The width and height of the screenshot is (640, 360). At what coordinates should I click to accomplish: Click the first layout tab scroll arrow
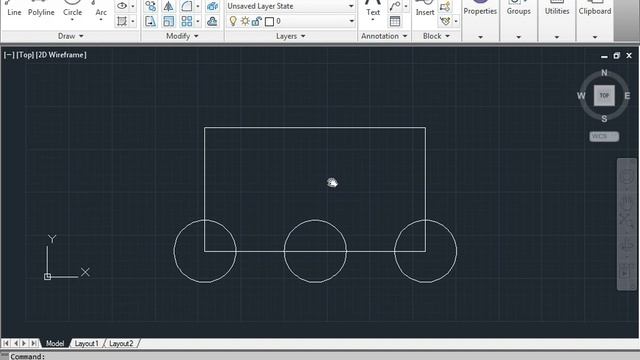[7, 343]
